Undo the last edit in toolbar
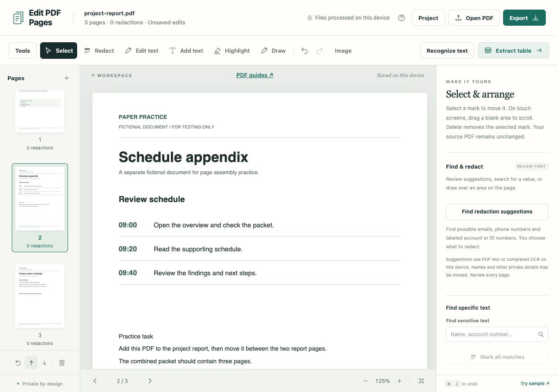 pos(305,51)
